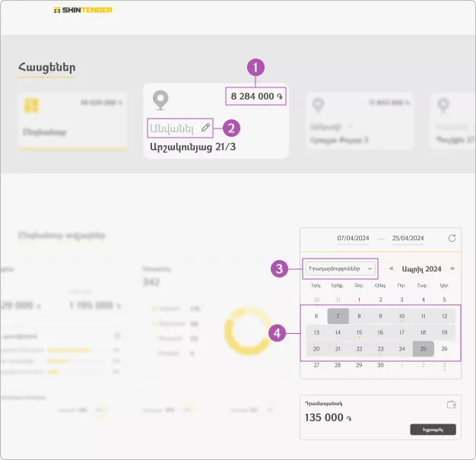This screenshot has width=476, height=460.
Task: Open the events dropdown in calendar
Action: (341, 268)
